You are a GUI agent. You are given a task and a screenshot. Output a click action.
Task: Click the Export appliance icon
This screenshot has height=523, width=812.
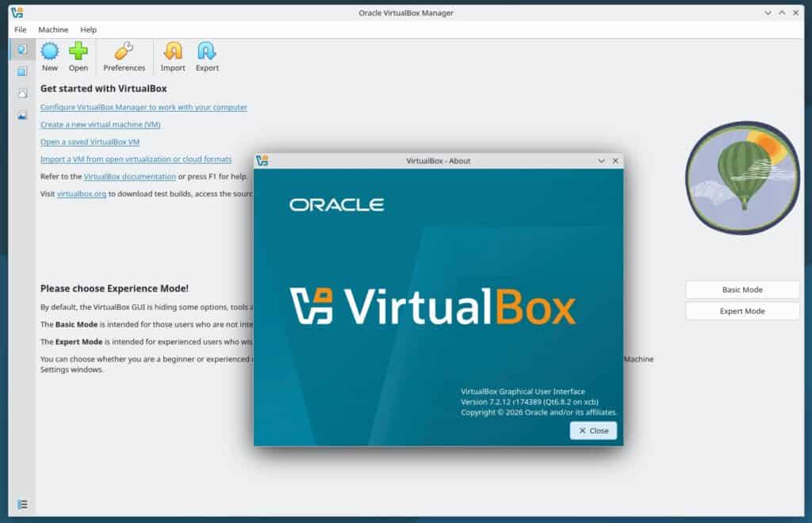207,56
